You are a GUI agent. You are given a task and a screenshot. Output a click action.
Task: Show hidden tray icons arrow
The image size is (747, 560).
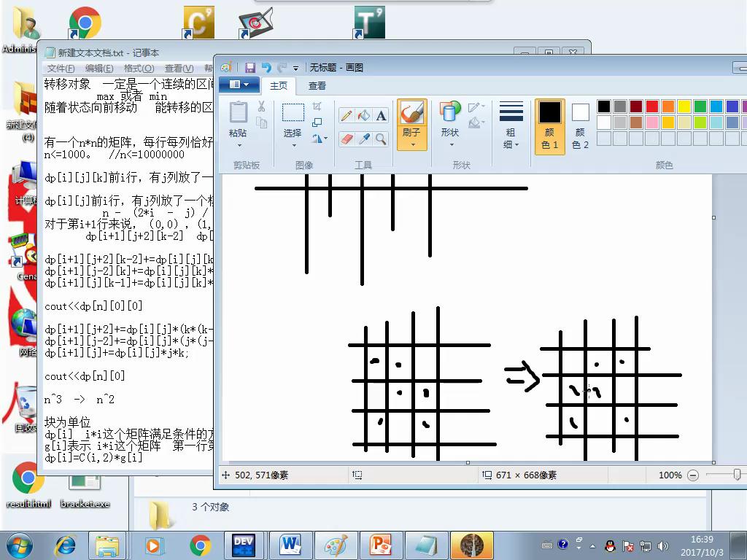(592, 546)
